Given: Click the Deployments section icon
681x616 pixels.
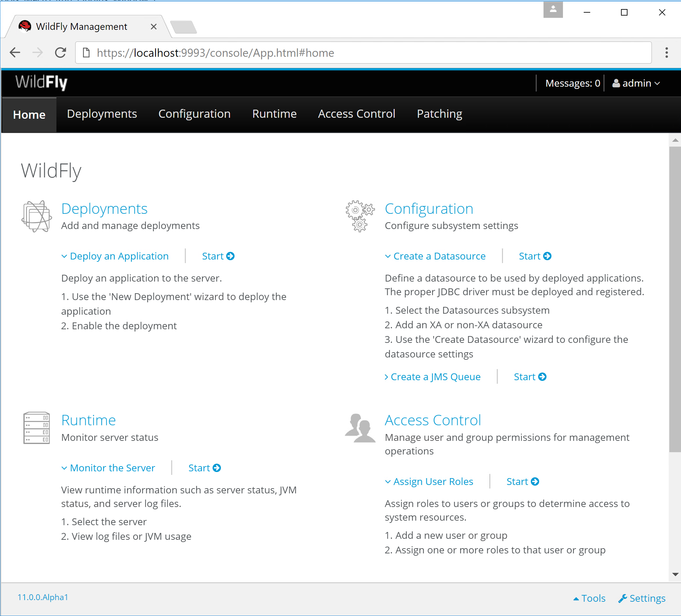Looking at the screenshot, I should [x=36, y=216].
